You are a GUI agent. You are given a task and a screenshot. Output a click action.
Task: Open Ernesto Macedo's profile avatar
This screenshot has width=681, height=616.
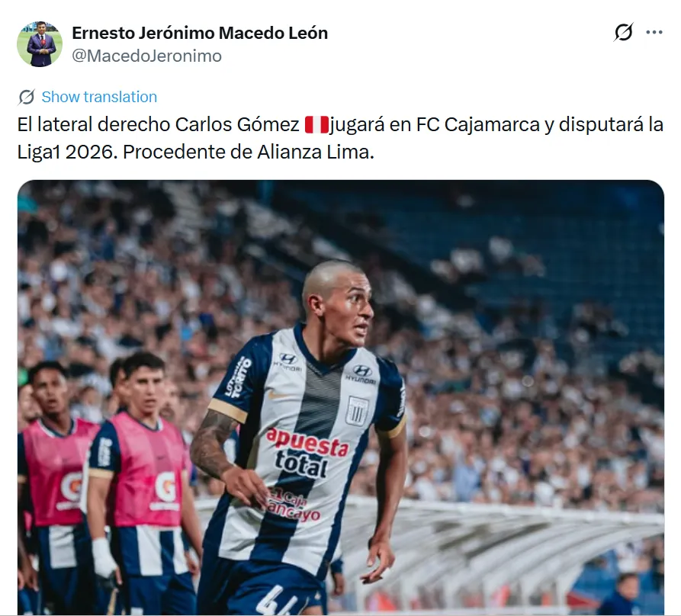coord(40,44)
